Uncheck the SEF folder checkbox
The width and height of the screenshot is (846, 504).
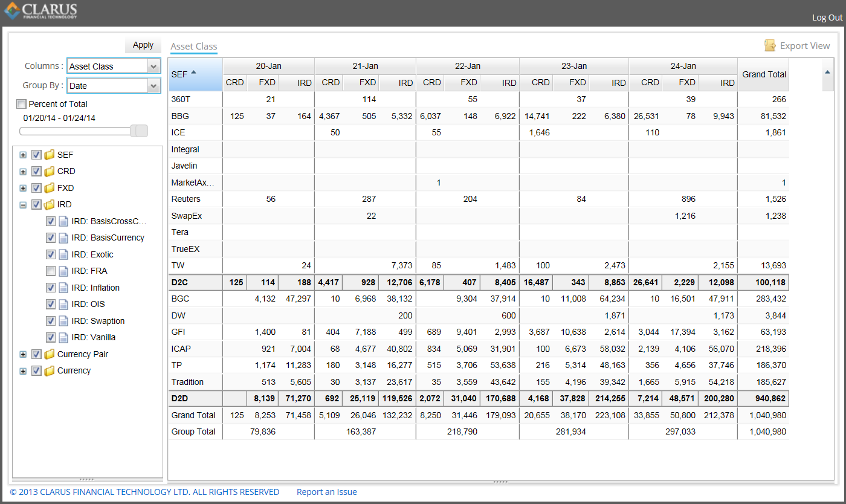(x=36, y=155)
